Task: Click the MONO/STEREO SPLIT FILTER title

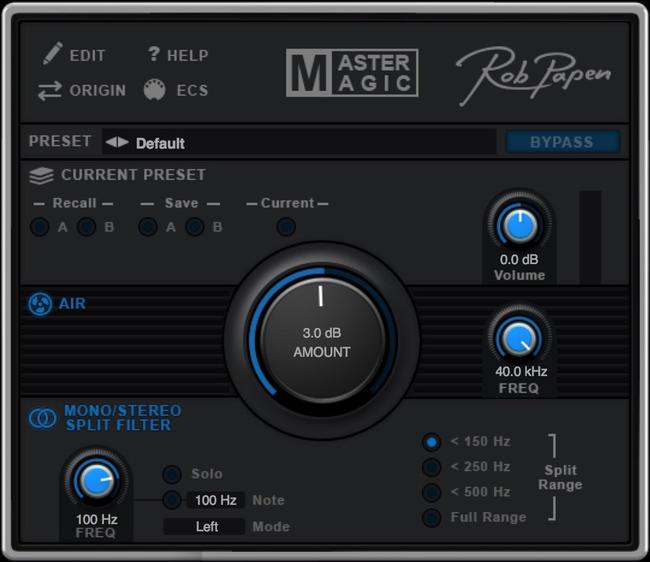Action: [123, 418]
